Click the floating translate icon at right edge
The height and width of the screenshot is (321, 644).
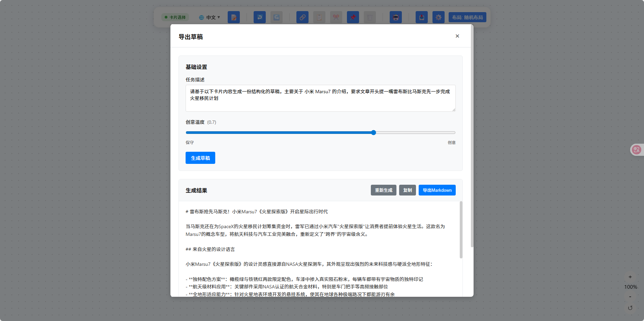click(636, 150)
